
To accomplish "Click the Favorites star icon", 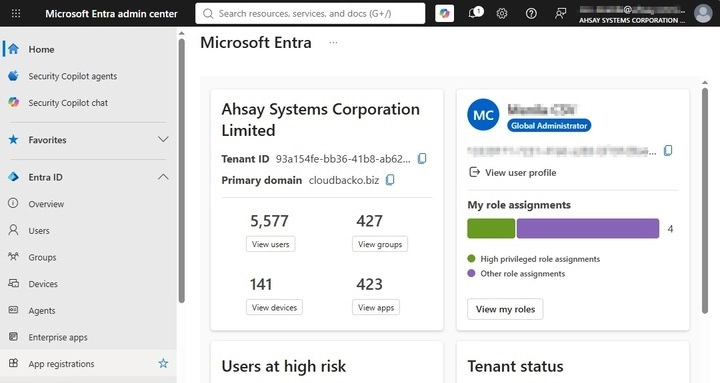I will click(13, 140).
